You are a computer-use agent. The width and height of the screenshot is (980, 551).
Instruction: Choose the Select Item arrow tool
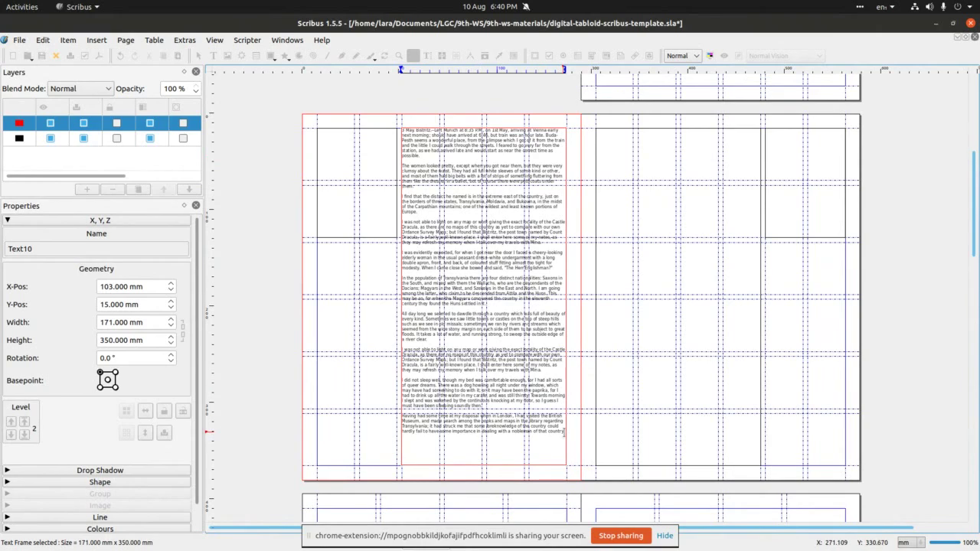pos(198,56)
